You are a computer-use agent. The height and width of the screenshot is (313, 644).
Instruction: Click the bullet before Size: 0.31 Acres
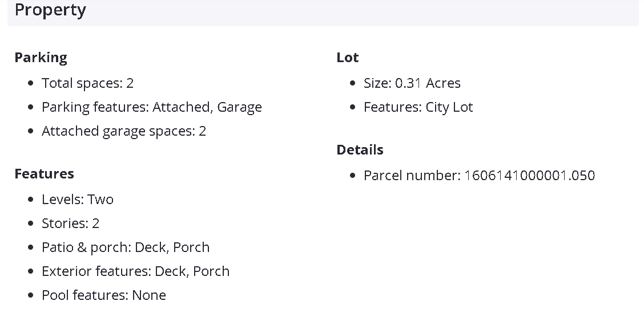(353, 84)
